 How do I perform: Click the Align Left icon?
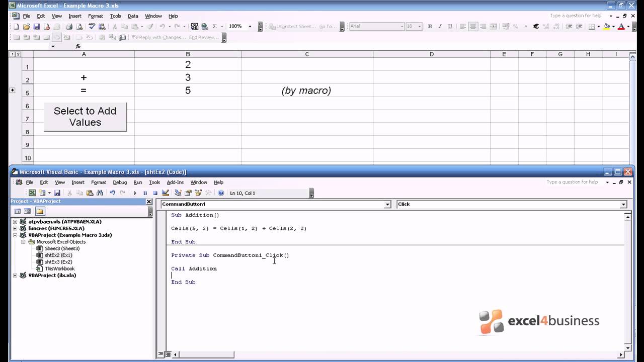(462, 27)
